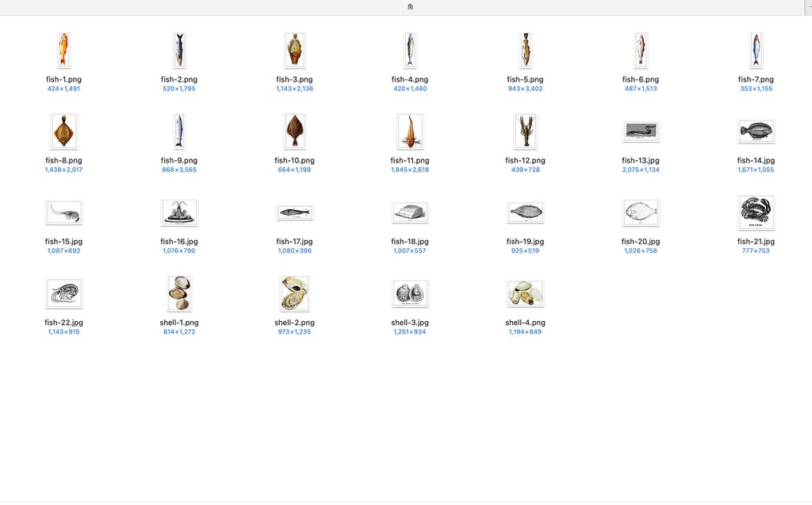
Task: Click the file name label "shell-2.png"
Action: [295, 322]
